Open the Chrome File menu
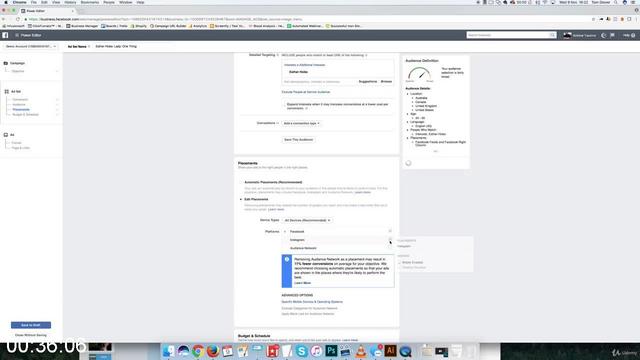The image size is (640, 360). coord(34,2)
